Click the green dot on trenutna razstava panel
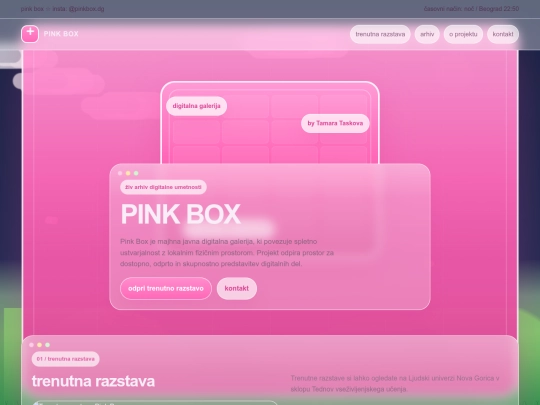The image size is (540, 405). click(48, 345)
